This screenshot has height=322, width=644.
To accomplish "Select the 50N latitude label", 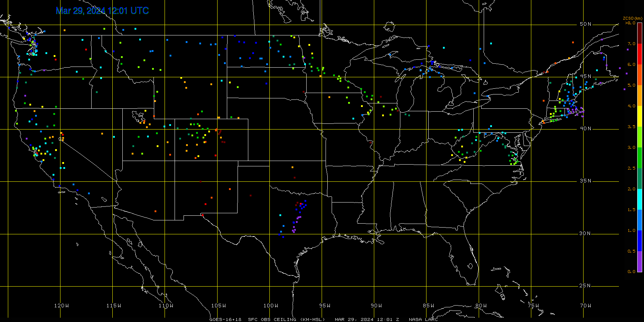I will [x=585, y=24].
